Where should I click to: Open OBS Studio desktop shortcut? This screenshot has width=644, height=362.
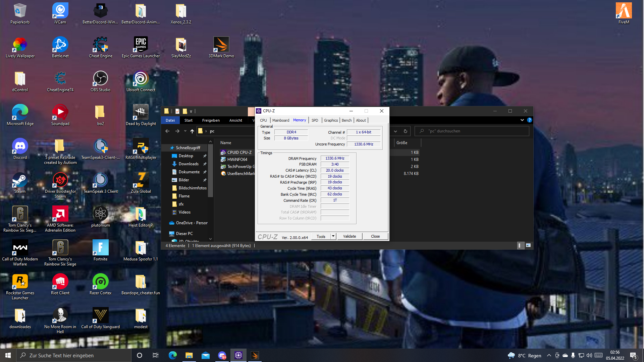pyautogui.click(x=100, y=79)
